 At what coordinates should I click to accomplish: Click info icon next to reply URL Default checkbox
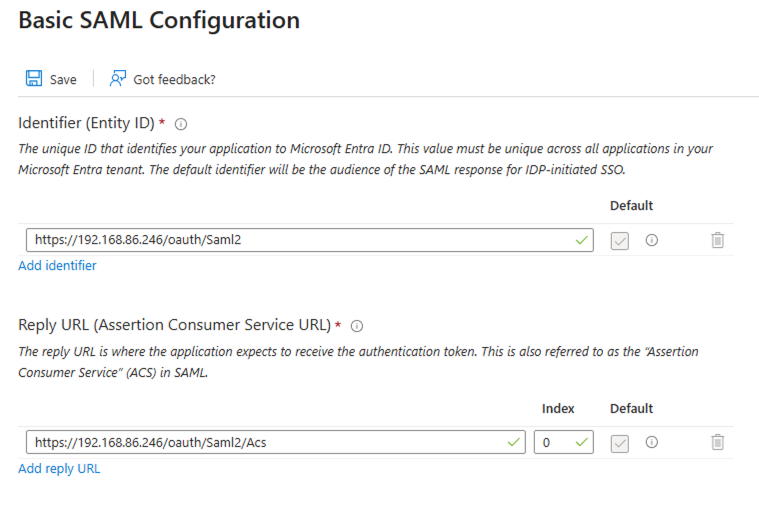point(652,442)
